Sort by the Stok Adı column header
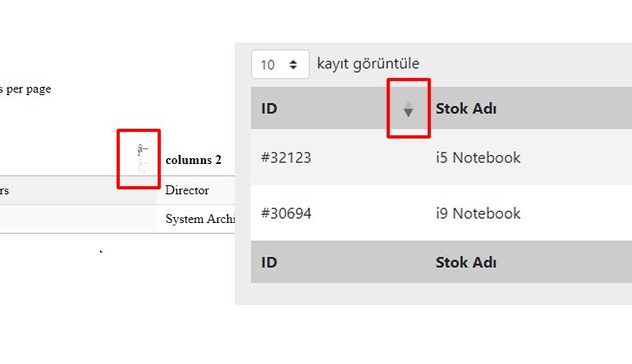 coord(465,108)
